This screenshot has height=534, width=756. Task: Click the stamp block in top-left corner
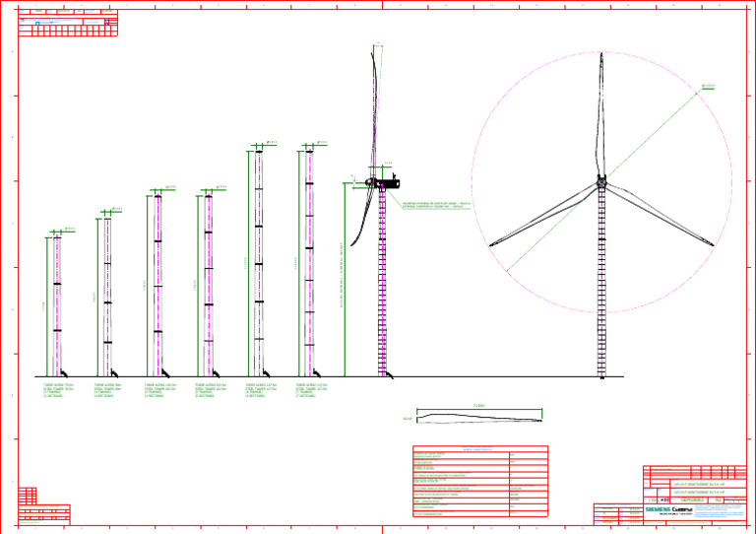[x=68, y=23]
